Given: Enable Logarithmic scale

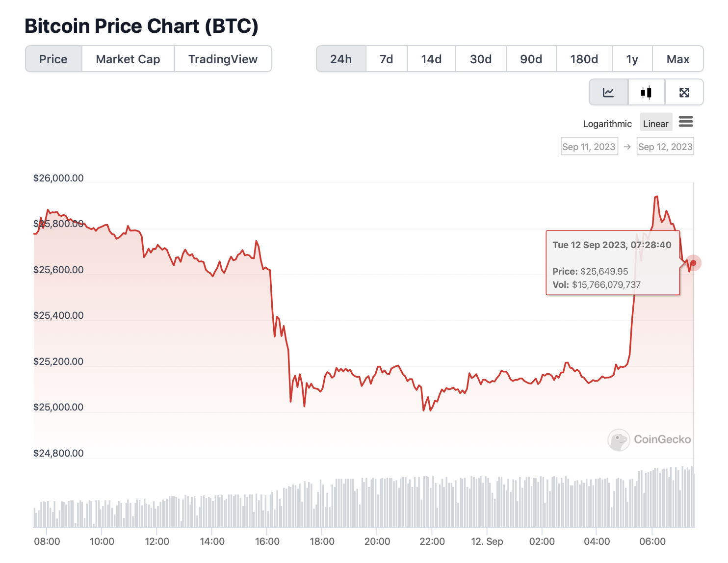Looking at the screenshot, I should point(607,124).
